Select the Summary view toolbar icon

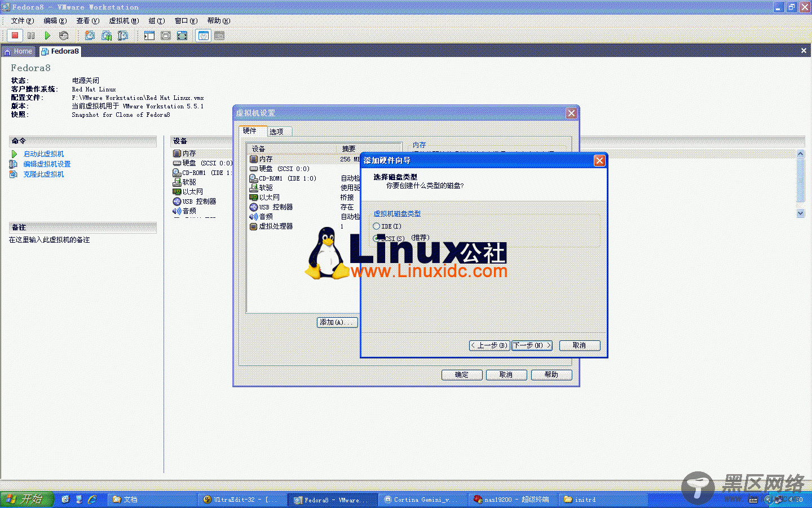204,36
